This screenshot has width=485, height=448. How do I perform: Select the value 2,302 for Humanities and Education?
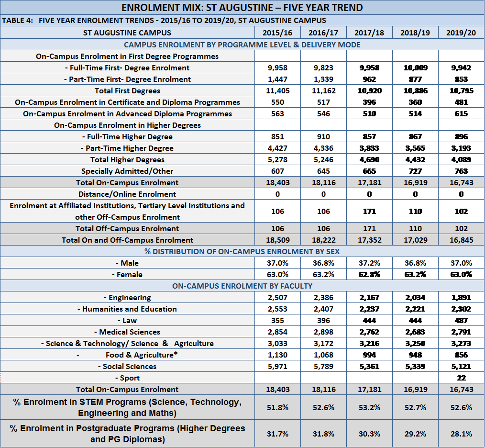pos(461,309)
